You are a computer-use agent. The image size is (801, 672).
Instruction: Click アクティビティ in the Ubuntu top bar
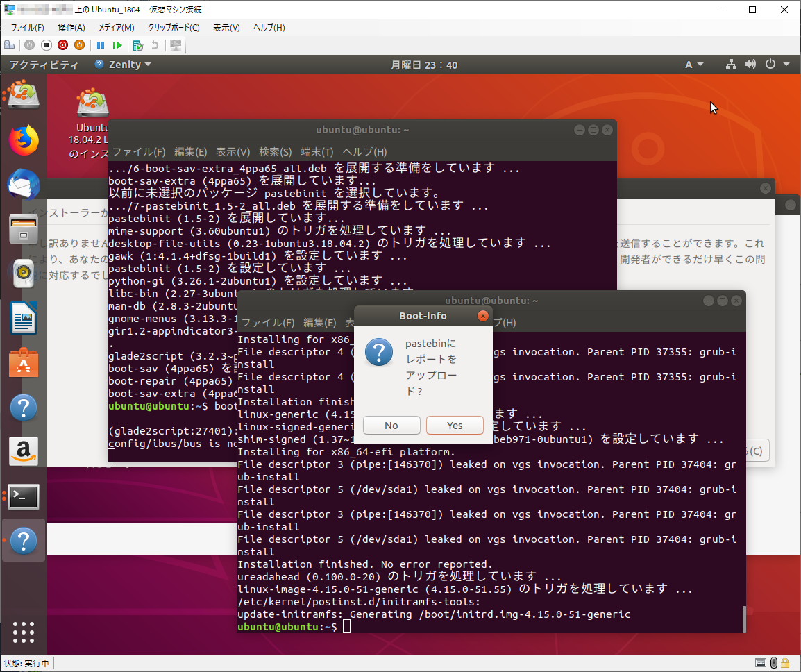coord(44,65)
